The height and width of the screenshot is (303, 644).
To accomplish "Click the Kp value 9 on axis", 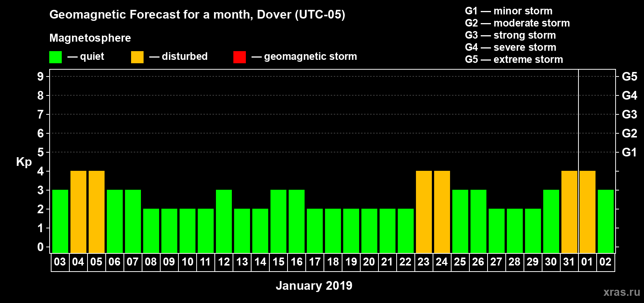I will tap(41, 77).
